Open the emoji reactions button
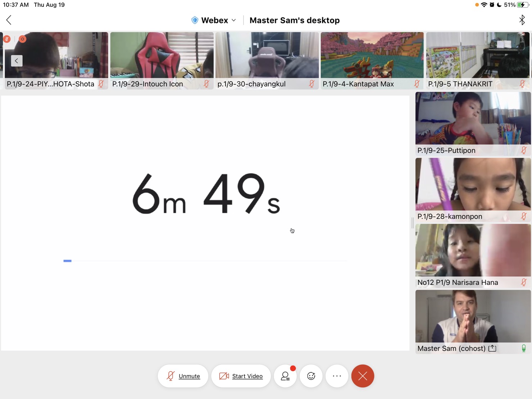 coord(311,376)
